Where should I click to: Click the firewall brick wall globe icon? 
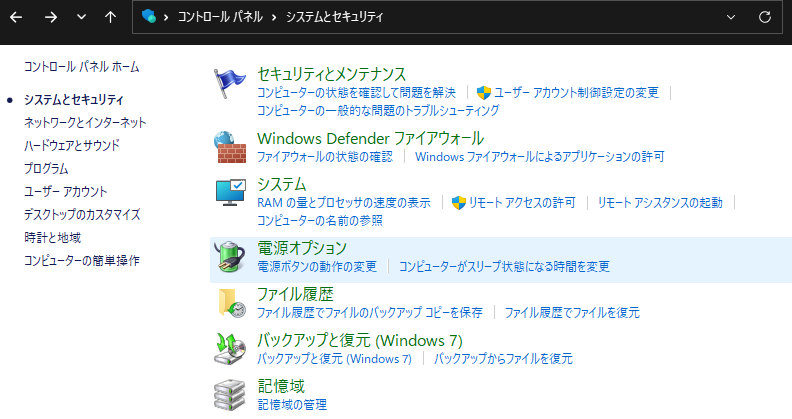coord(230,147)
